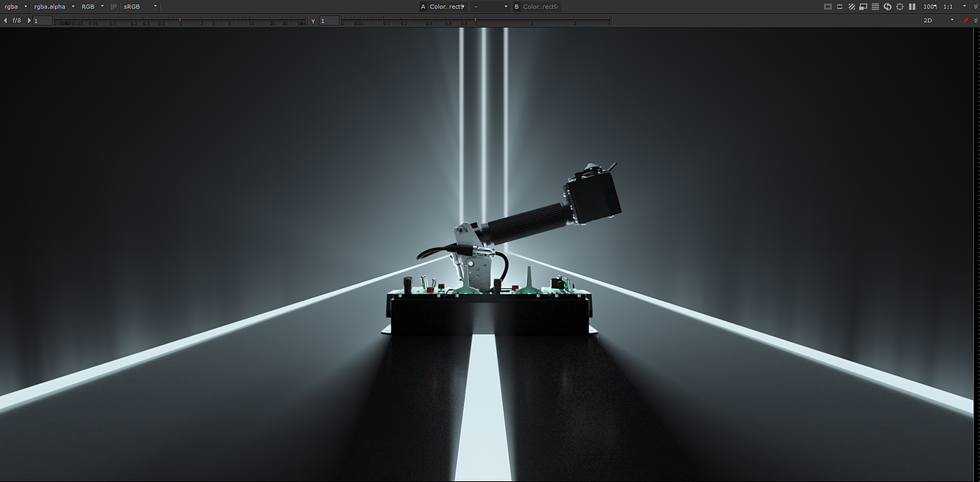980x482 pixels.
Task: Click the force refresh viewer icon
Action: (x=887, y=6)
